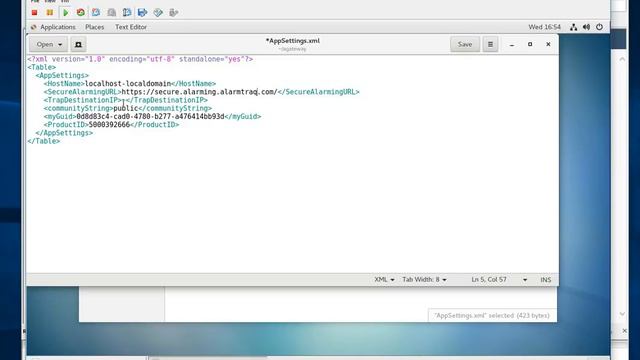Expand the Open button's dropdown arrow
The width and height of the screenshot is (640, 360).
[x=60, y=44]
